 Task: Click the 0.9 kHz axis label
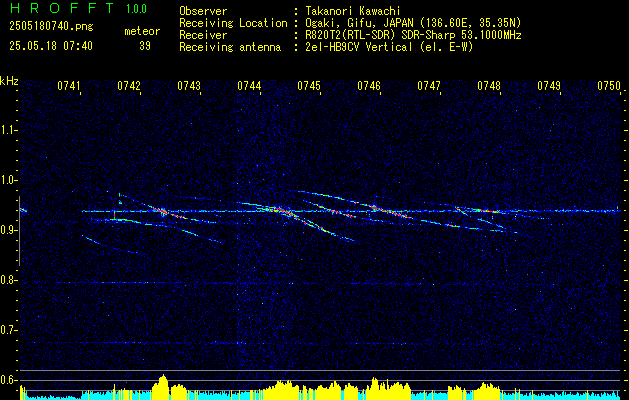(8, 230)
